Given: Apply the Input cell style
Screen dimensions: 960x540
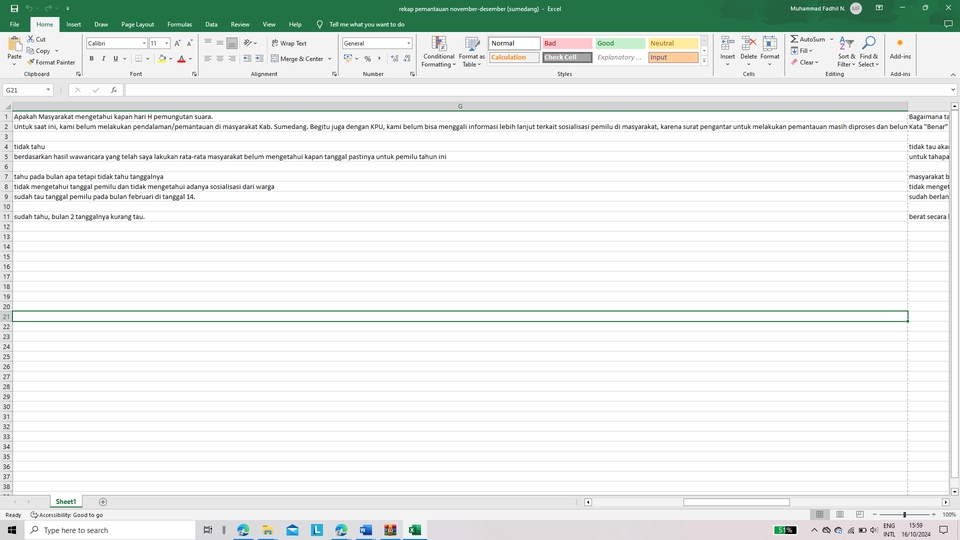Looking at the screenshot, I should (673, 58).
